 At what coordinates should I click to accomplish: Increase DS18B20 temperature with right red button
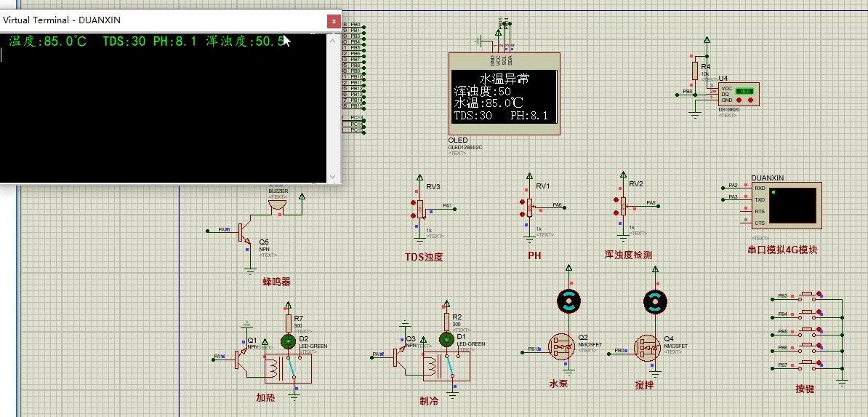750,100
